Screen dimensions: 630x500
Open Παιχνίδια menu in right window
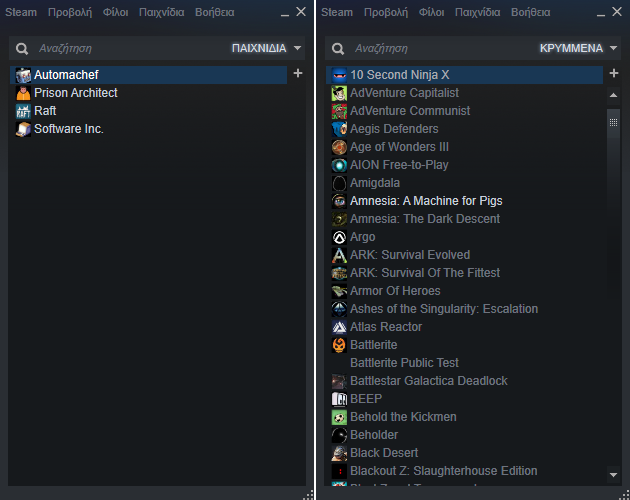(x=477, y=12)
